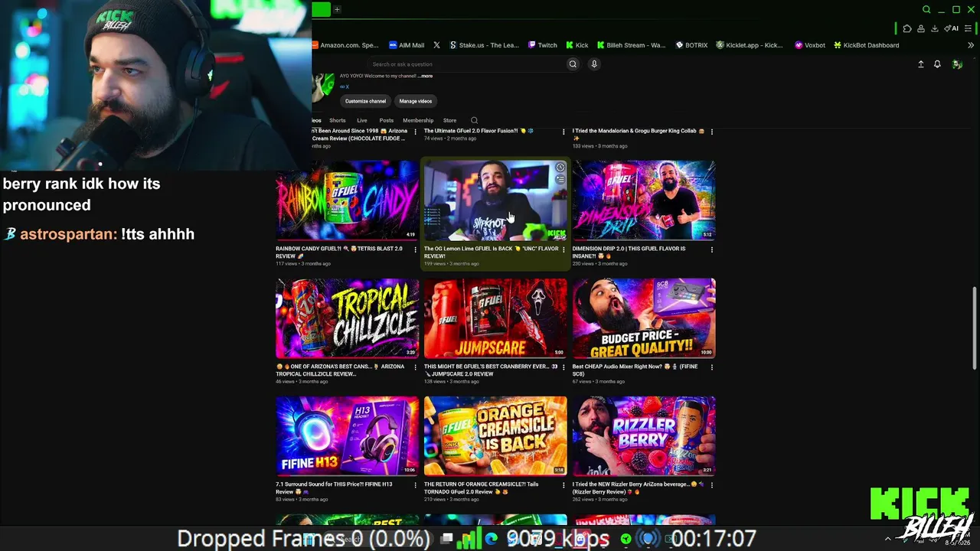Open the browser downloads icon
This screenshot has height=551, width=980.
pos(934,28)
